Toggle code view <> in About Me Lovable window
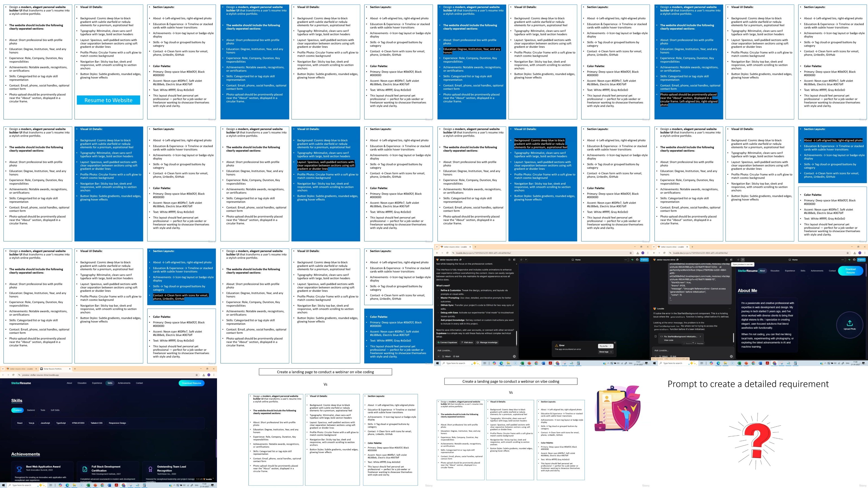 (843, 260)
